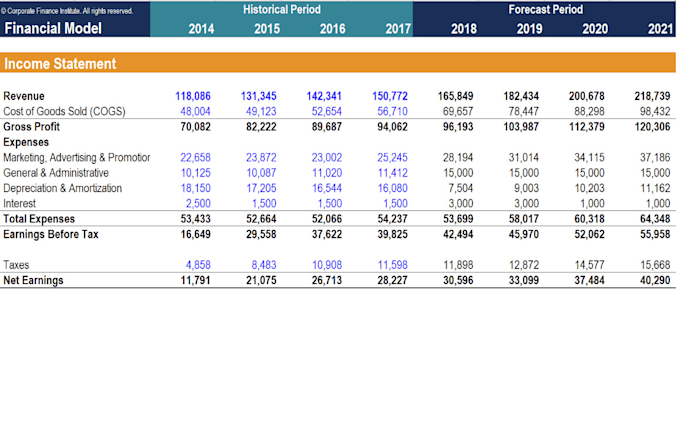This screenshot has height=422, width=680.
Task: Click net earnings value 11,791
Action: pos(196,281)
